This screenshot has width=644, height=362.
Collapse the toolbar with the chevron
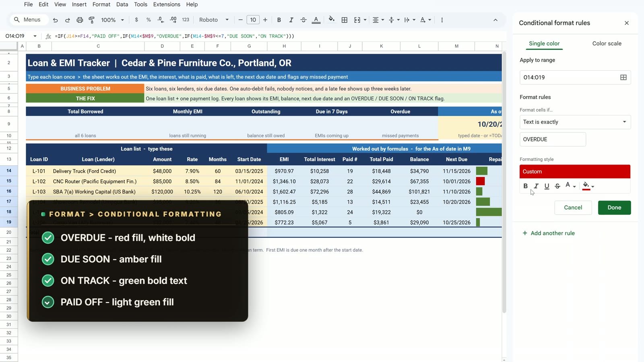tap(495, 20)
